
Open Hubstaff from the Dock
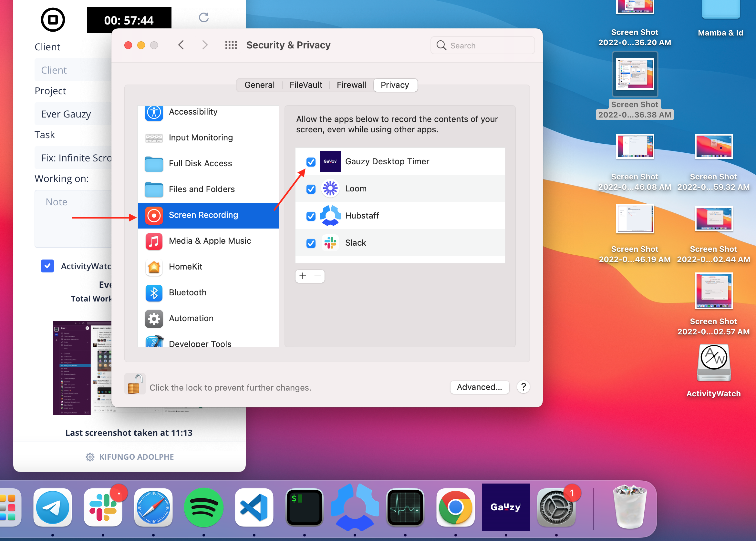point(355,507)
